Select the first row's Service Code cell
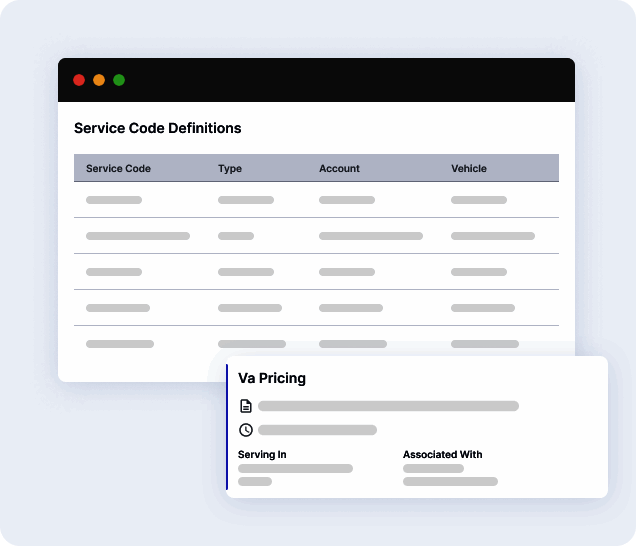Viewport: 636px width, 546px height. [114, 200]
